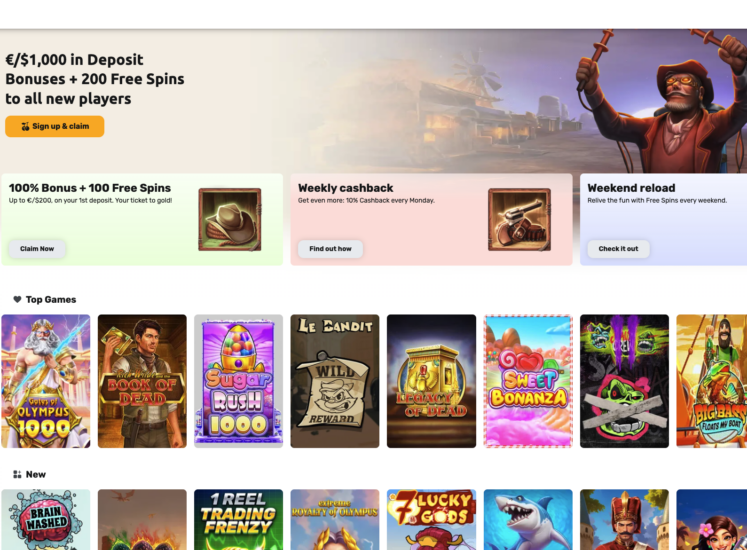
Task: Select the Brain Washed new game
Action: tap(46, 519)
